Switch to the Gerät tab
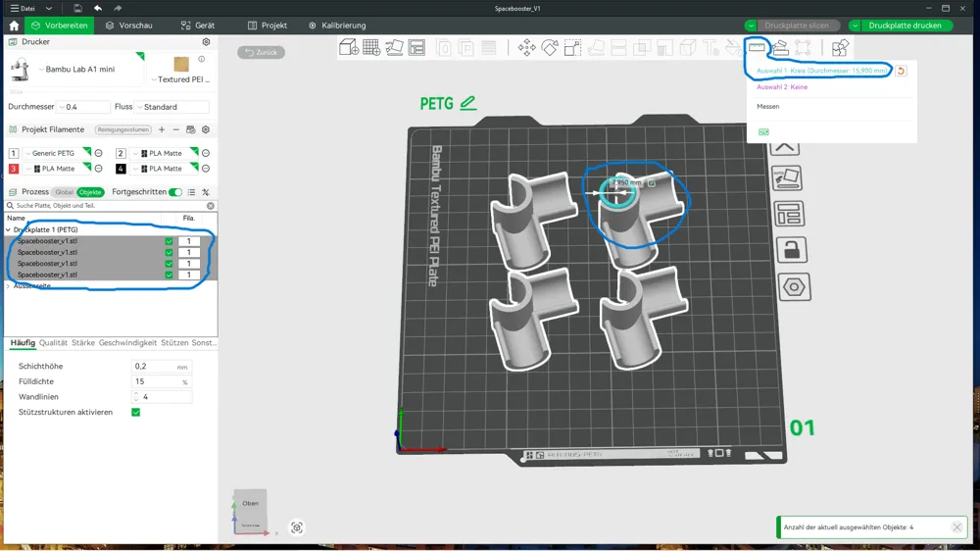 click(x=198, y=25)
